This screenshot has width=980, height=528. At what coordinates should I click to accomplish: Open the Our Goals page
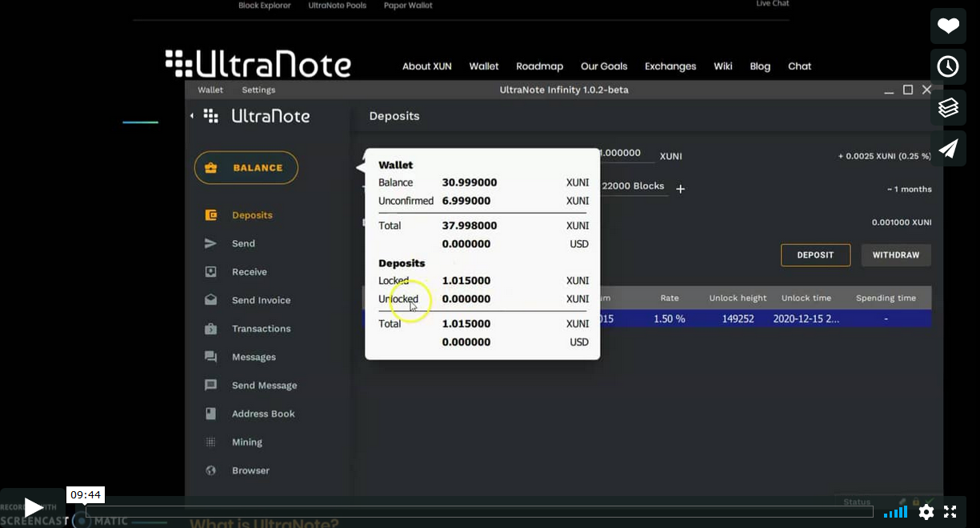coord(604,66)
